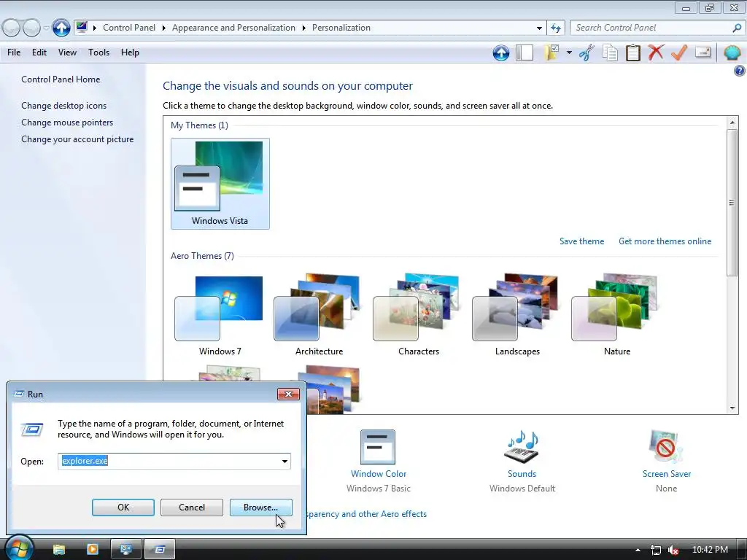Select the Windows 7 theme
747x560 pixels.
[x=220, y=314]
